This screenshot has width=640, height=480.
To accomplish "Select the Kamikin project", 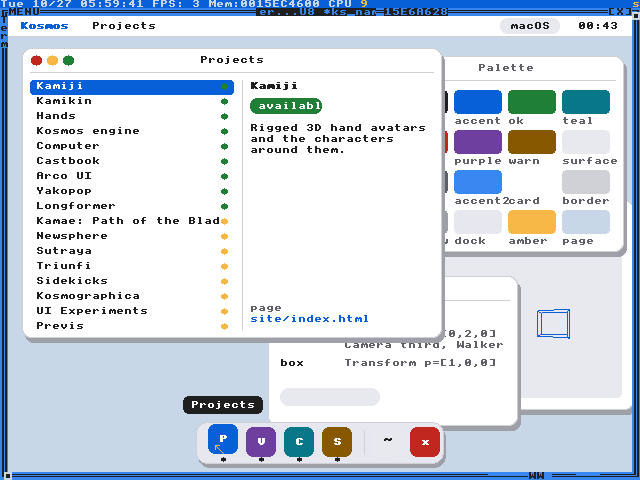I will pos(132,101).
